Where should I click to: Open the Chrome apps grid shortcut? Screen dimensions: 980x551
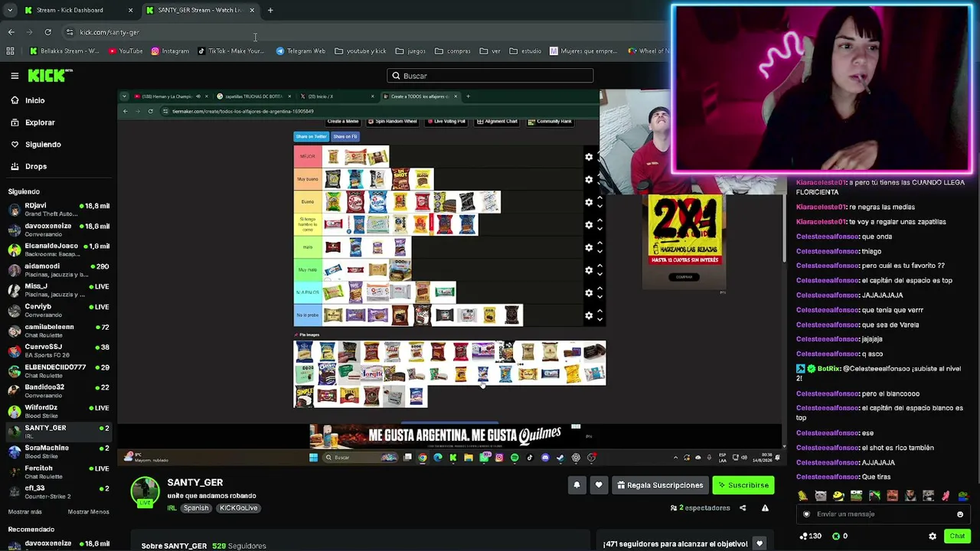[10, 51]
